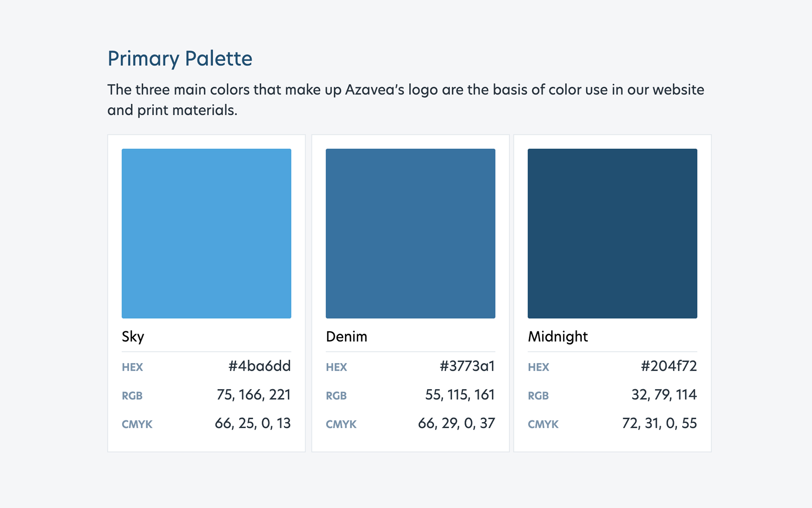Click Midnight CMYK value 72, 31, 0, 55
The image size is (812, 508).
point(659,423)
